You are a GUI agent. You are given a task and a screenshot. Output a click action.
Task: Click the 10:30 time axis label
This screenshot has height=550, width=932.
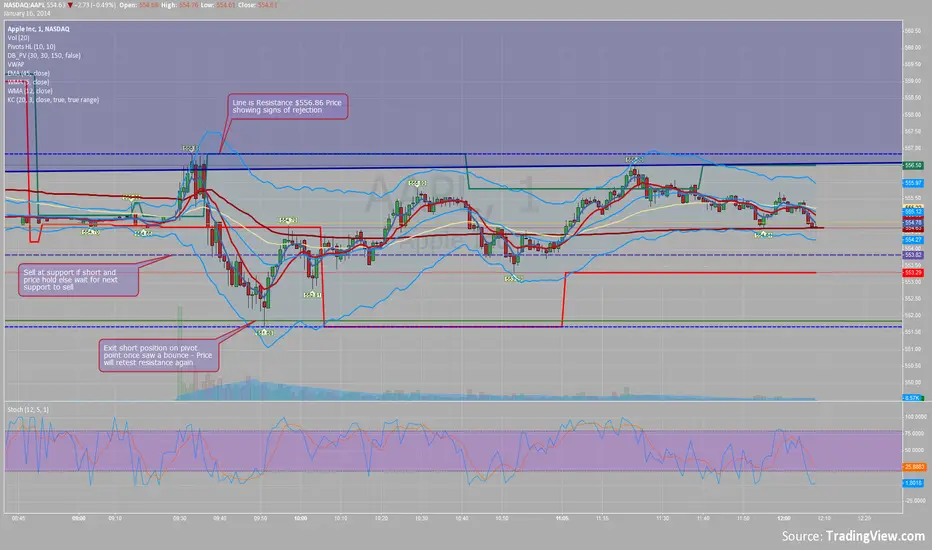coord(421,518)
